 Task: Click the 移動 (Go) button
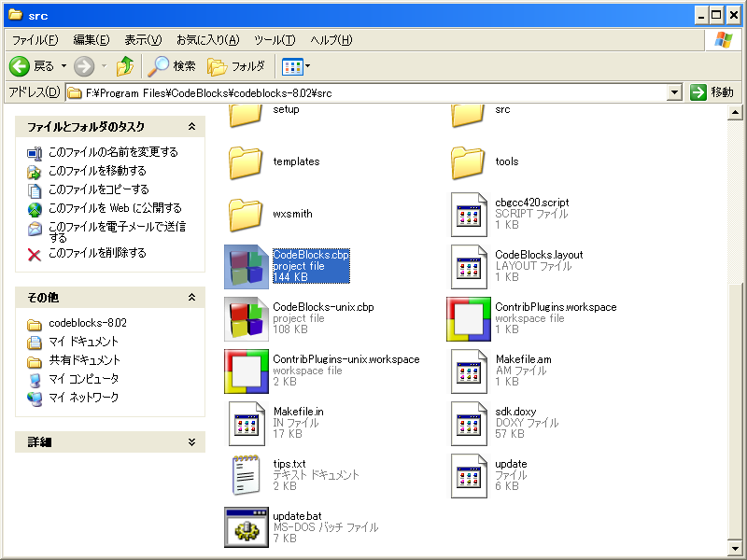[x=712, y=92]
